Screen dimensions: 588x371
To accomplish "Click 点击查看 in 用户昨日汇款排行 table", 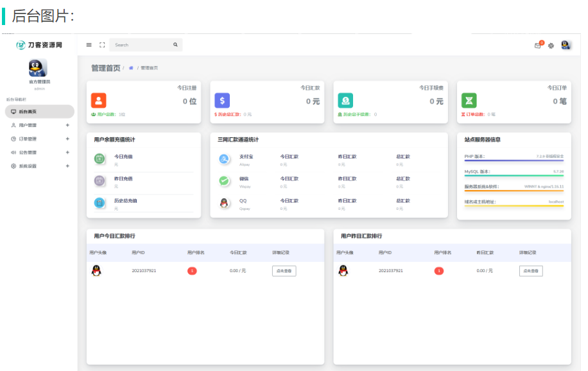I will click(531, 271).
